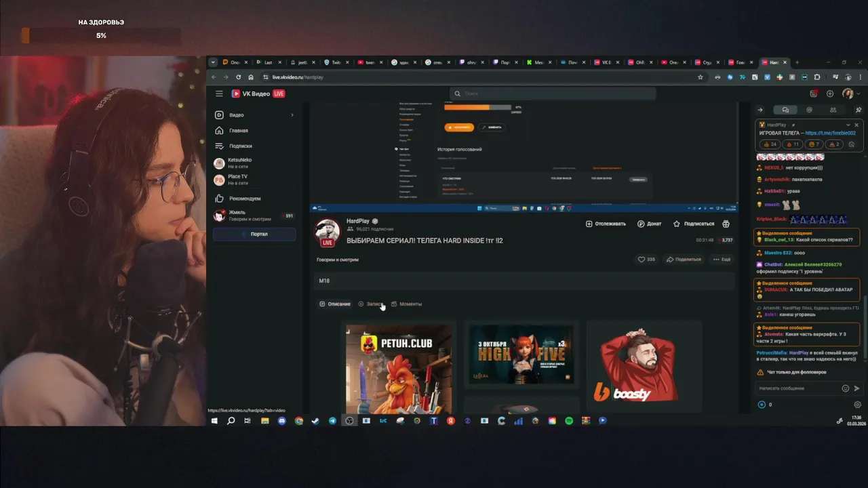The width and height of the screenshot is (868, 488).
Task: Collapse the pinned HardPlay message chevron
Action: (x=848, y=125)
